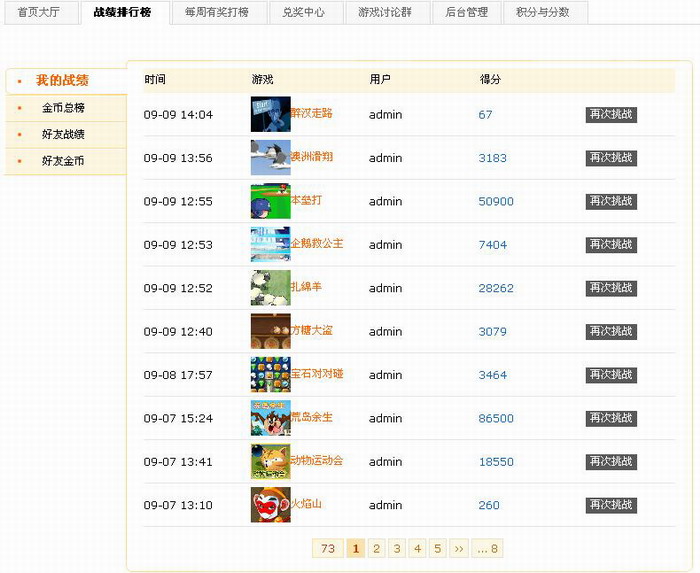Open the 企鹅救公主 game link
Viewport: 700px width, 573px height.
(317, 243)
